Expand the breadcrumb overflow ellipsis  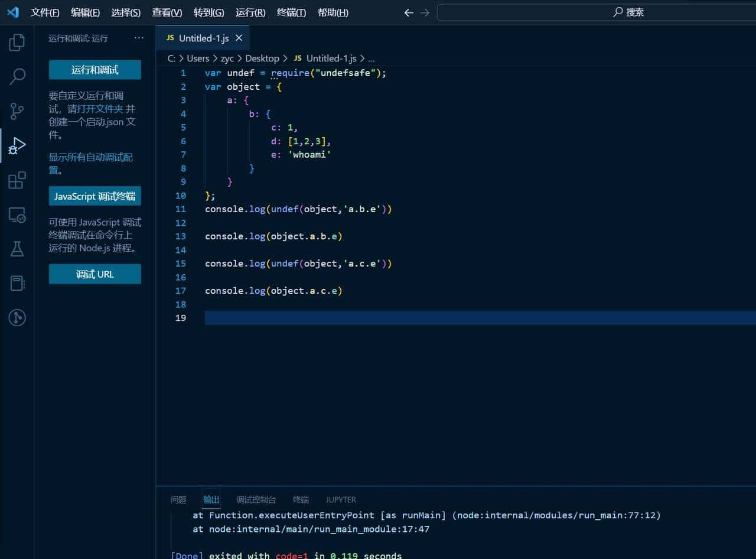[371, 58]
